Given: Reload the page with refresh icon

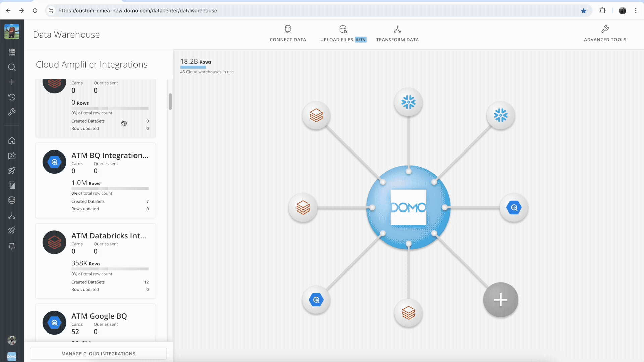Looking at the screenshot, I should coord(35,11).
